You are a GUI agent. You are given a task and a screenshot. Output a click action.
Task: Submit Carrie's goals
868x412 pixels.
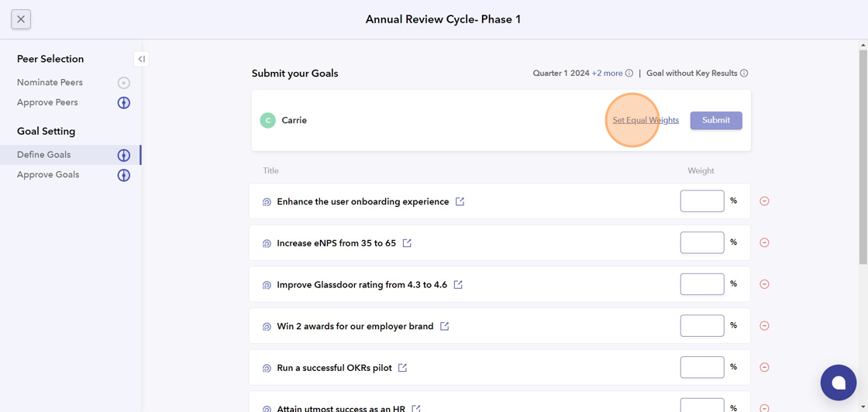pyautogui.click(x=715, y=121)
